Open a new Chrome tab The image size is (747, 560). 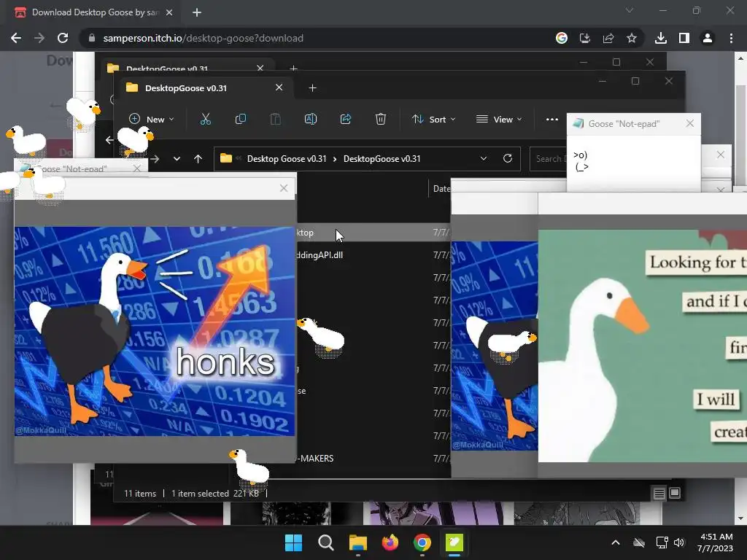tap(197, 12)
